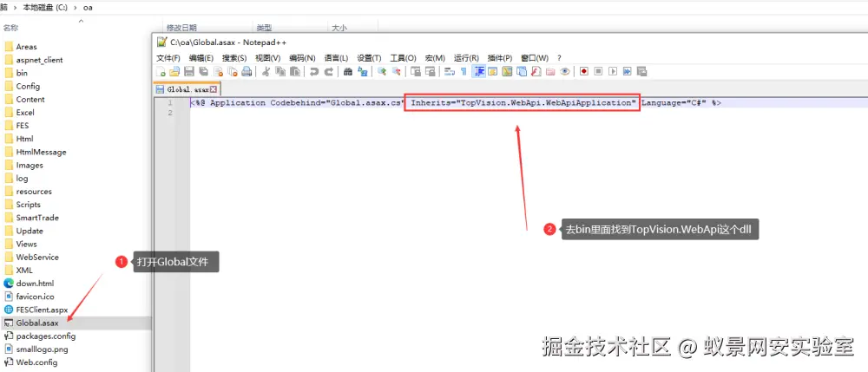Close the Global.asax tab with its X
The image size is (868, 372).
(x=214, y=89)
